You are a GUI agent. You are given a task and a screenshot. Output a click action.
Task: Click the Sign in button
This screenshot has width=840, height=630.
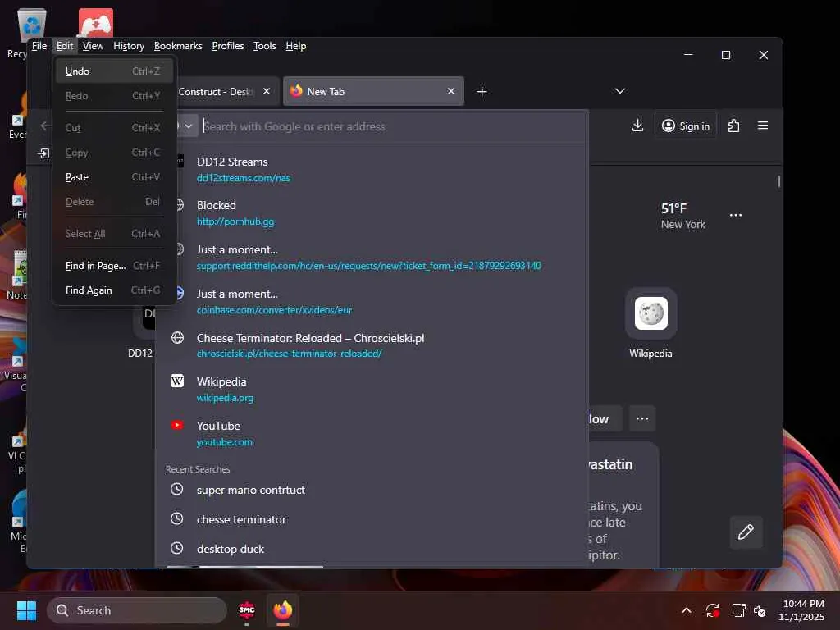685,126
